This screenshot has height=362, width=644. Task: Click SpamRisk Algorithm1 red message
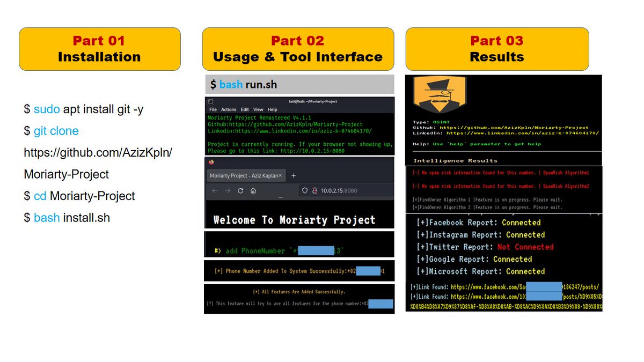(x=501, y=173)
